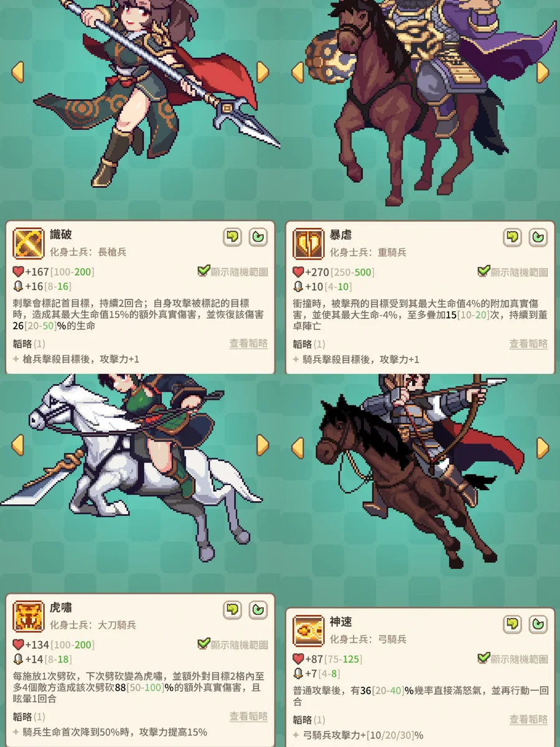Click green refresh icon on 神速 card
Image resolution: width=560 pixels, height=747 pixels.
coord(538,624)
